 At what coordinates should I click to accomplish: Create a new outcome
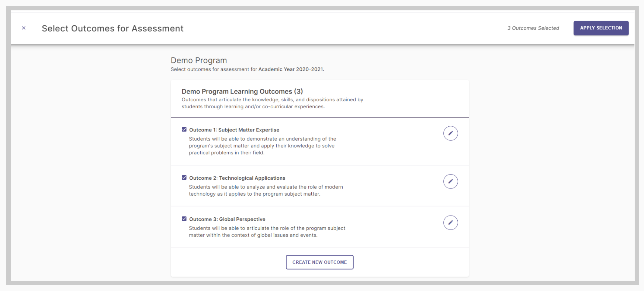point(319,262)
